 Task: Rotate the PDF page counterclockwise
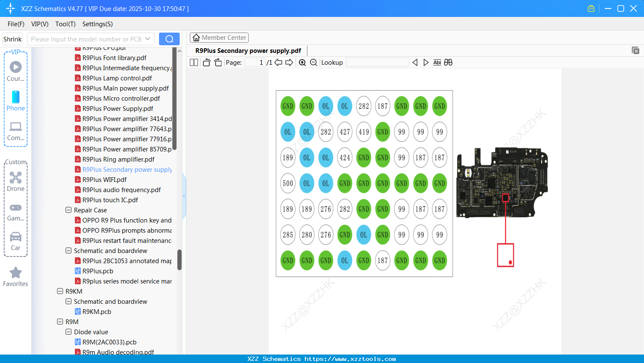point(207,63)
